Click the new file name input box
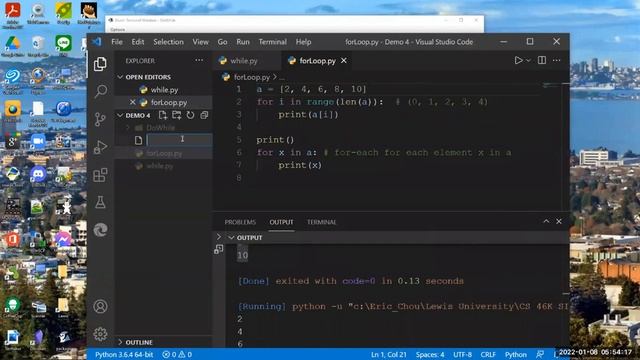640x360 pixels. tap(179, 140)
